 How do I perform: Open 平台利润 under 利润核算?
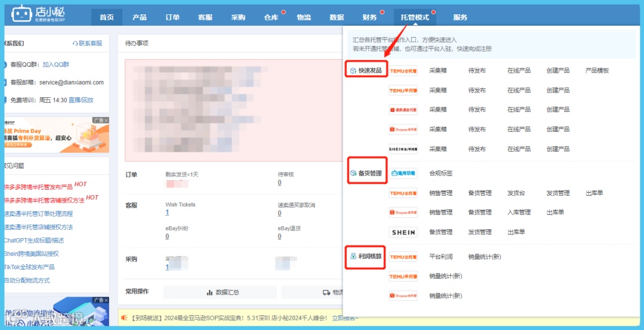(x=441, y=257)
